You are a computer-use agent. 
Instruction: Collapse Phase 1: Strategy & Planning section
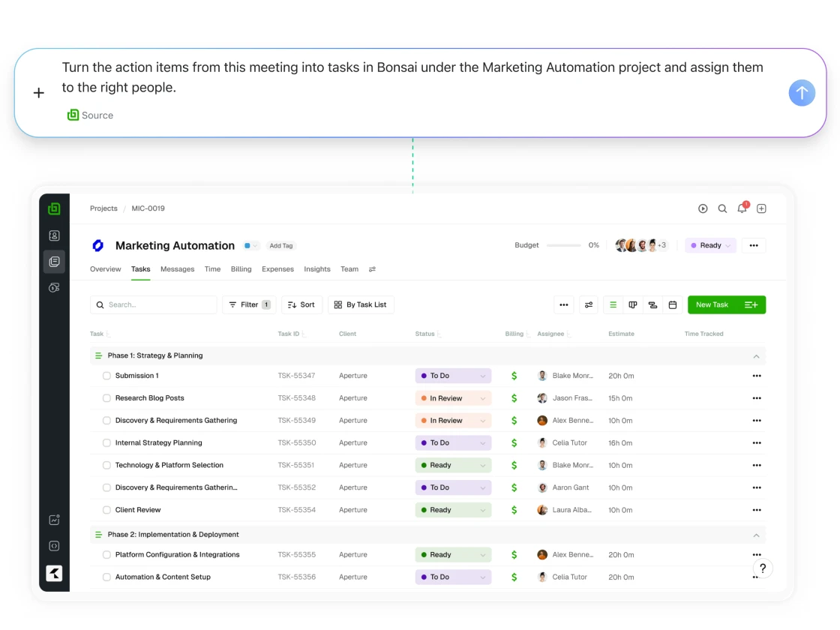[x=756, y=356]
